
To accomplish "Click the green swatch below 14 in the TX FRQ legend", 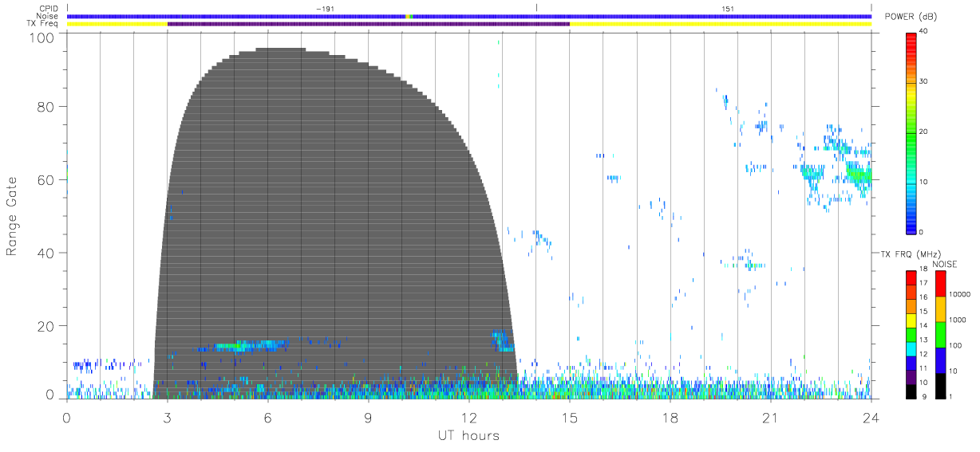I will (x=911, y=335).
